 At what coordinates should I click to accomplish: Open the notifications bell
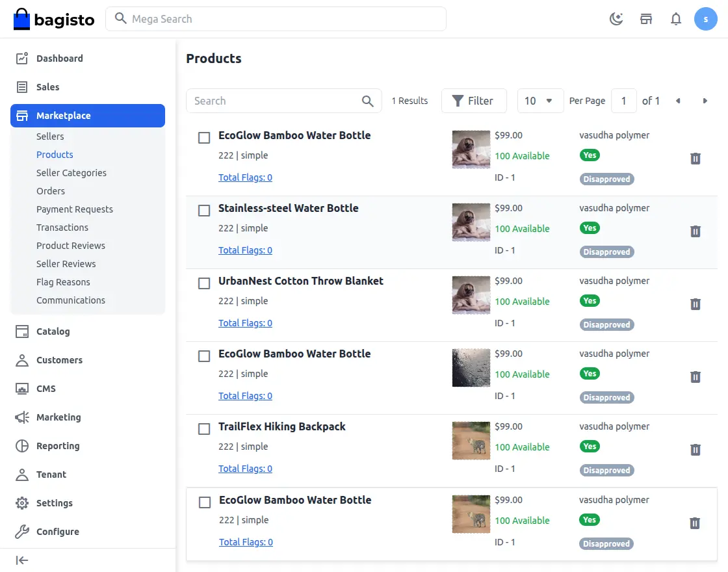point(676,19)
